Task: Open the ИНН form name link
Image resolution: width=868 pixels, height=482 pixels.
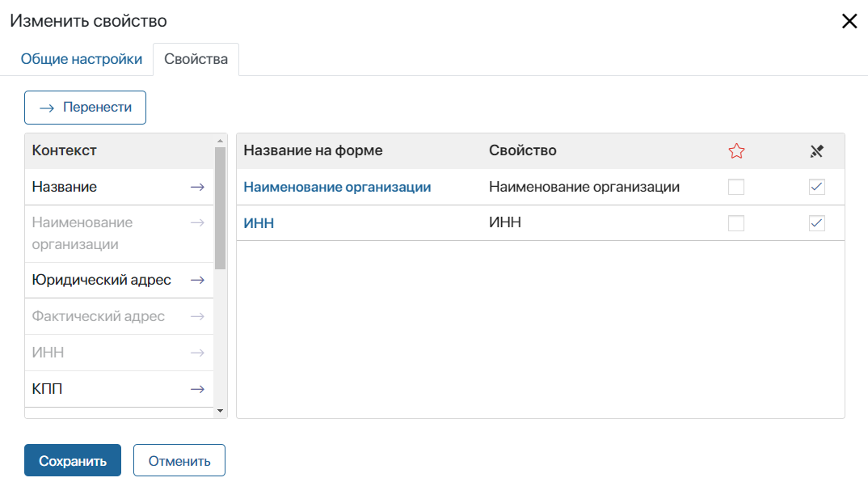Action: point(259,223)
